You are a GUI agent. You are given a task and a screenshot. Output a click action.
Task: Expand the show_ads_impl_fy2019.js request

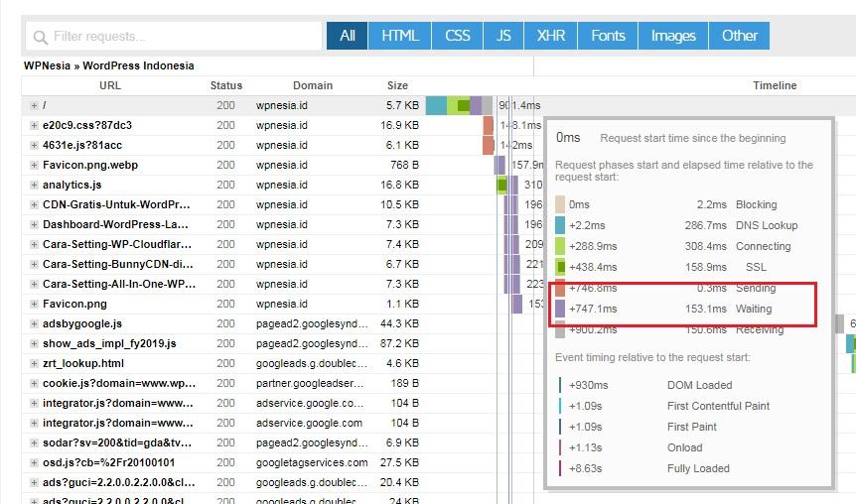pos(34,343)
